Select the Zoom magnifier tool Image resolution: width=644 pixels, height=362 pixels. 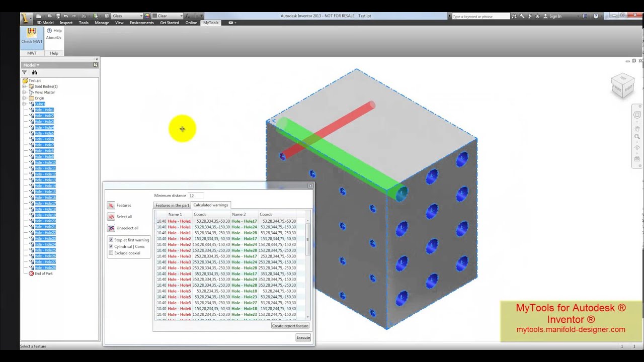(x=637, y=137)
